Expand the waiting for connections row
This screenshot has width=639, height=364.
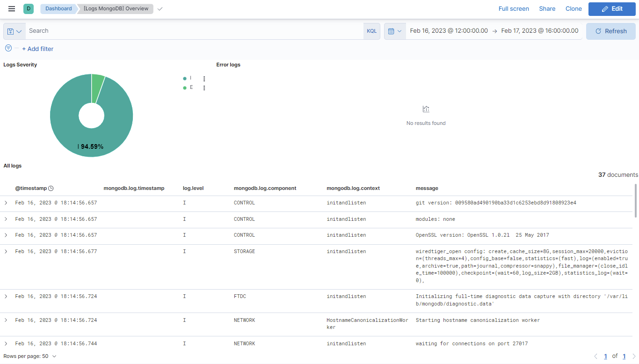click(6, 343)
